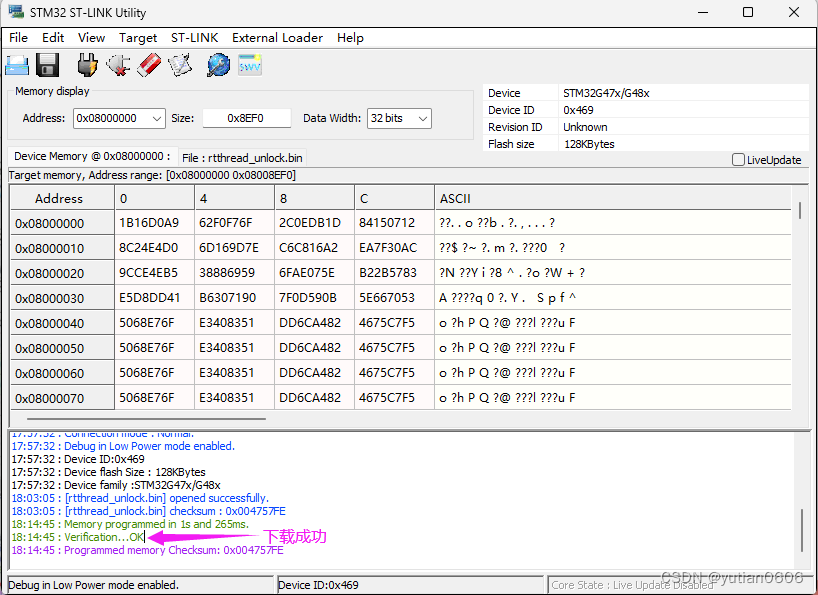Screen dimensions: 818x595
Task: Click the ST-LINK Utility title bar icon
Action: pos(14,12)
